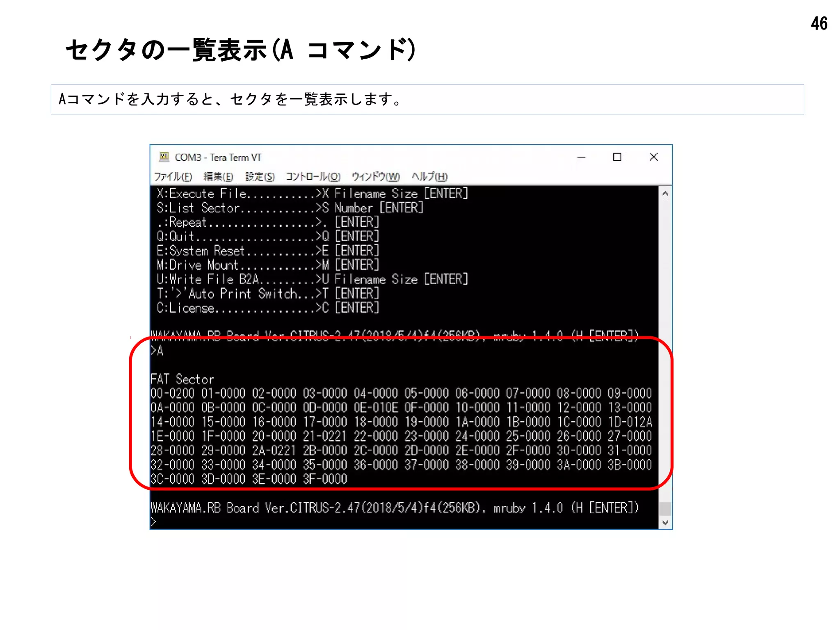Click the 'Auto Print Switch' help line
The height and width of the screenshot is (630, 840).
(268, 294)
